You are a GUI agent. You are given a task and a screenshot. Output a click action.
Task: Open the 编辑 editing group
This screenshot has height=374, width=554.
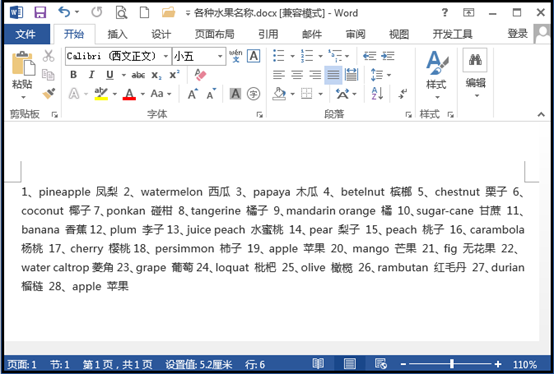[475, 73]
